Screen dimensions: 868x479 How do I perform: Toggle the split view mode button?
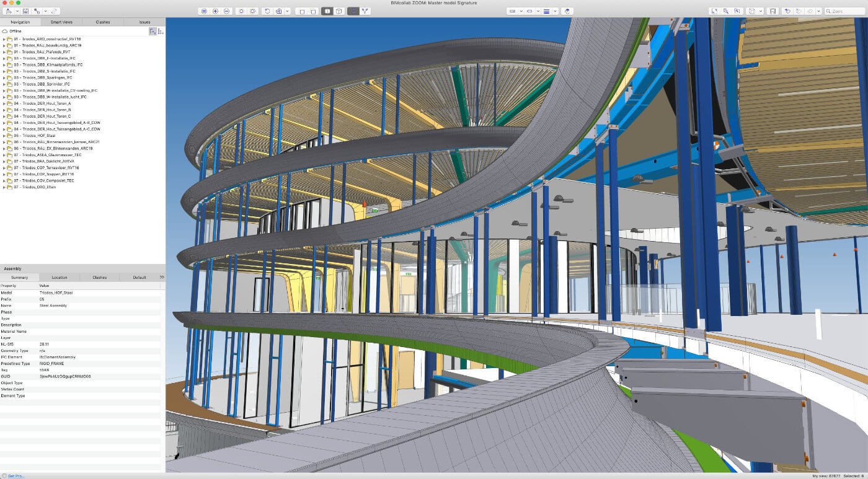(x=327, y=11)
